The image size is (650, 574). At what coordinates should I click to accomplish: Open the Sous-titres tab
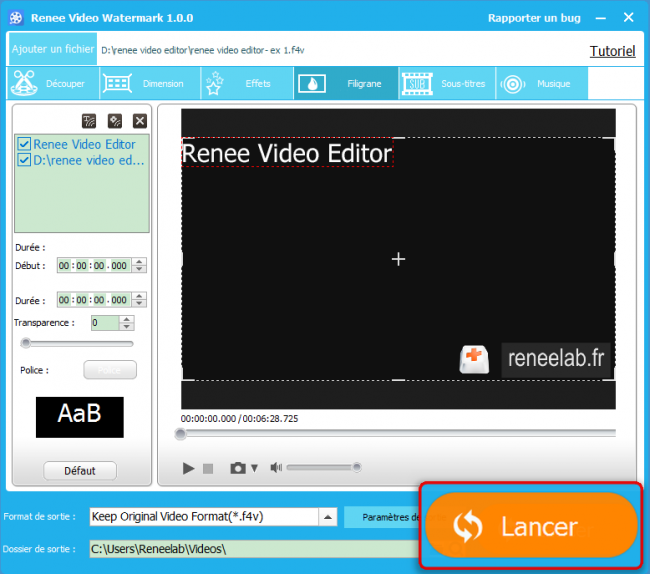point(447,83)
